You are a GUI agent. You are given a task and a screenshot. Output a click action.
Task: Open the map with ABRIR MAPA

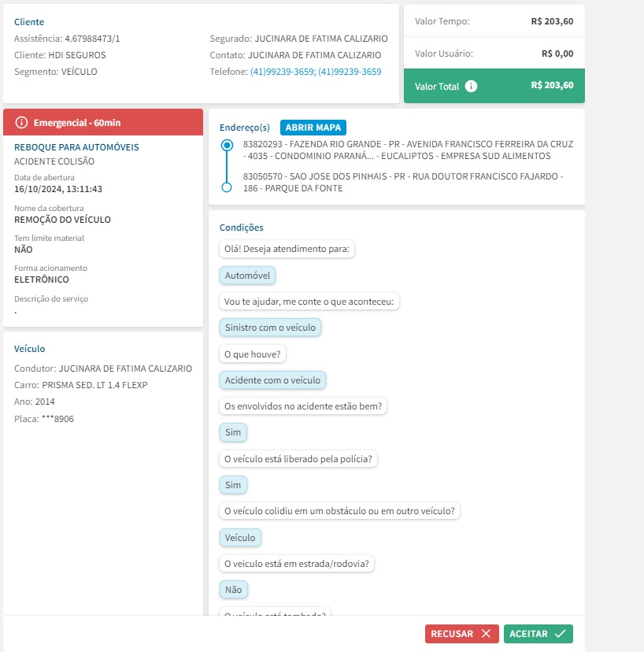[x=313, y=128]
